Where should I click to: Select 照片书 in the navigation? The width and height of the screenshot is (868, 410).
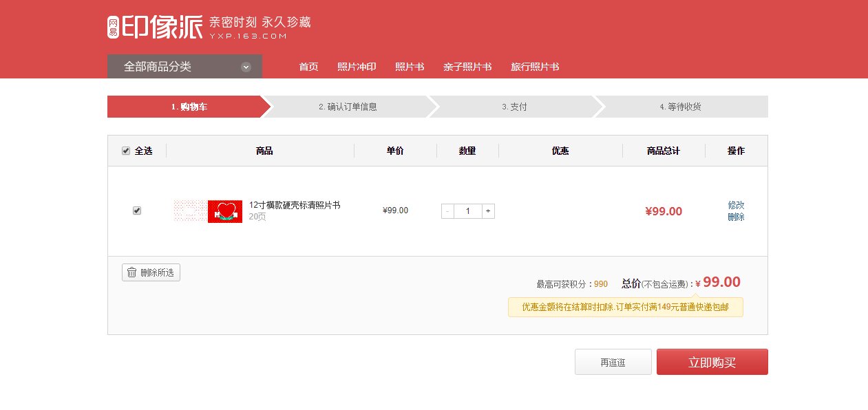[x=410, y=67]
